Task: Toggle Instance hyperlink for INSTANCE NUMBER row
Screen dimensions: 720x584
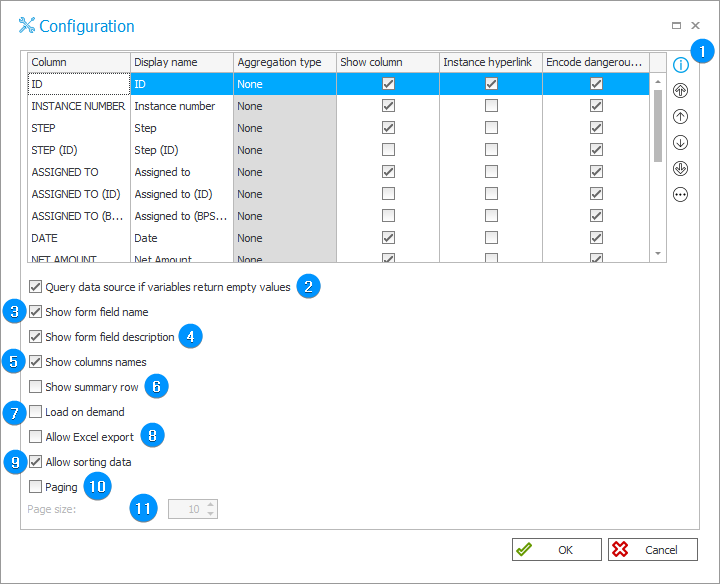Action: (491, 106)
